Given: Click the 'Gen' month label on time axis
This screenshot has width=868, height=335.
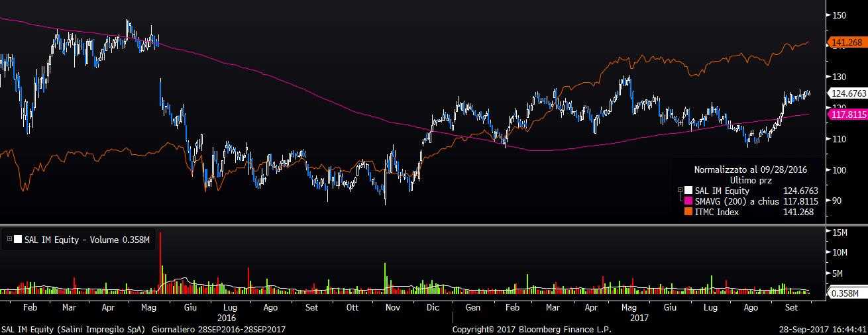Looking at the screenshot, I should 473,308.
